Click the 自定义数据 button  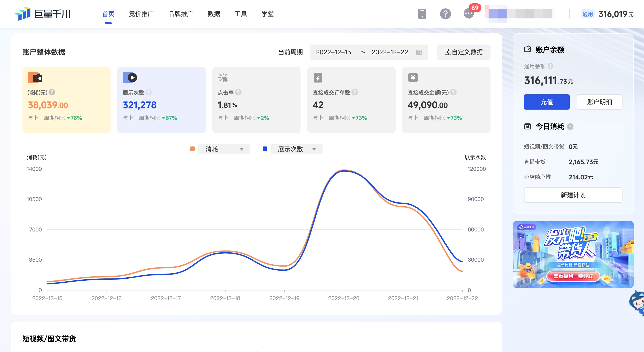(x=463, y=52)
